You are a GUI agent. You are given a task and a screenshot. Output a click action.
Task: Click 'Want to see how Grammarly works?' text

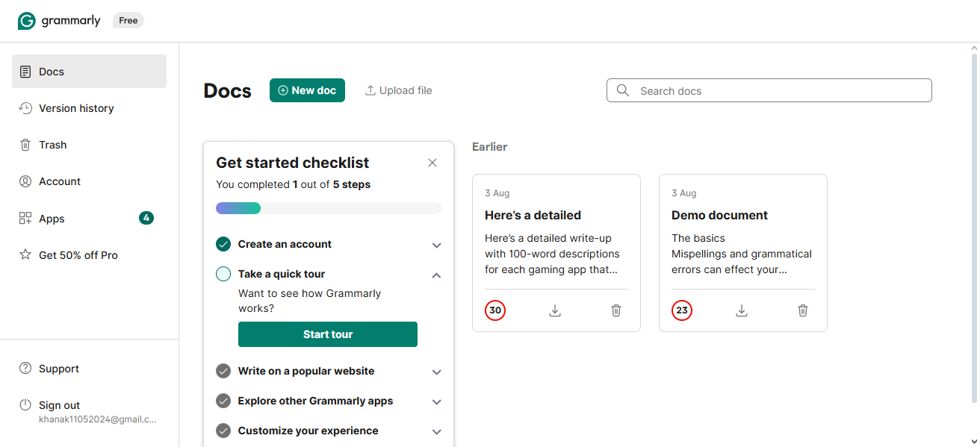pos(309,301)
